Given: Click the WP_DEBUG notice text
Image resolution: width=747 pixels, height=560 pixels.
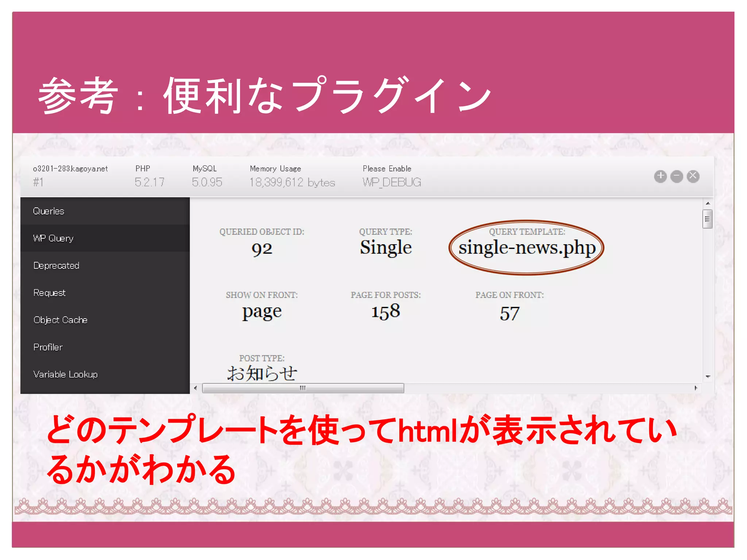Looking at the screenshot, I should click(392, 182).
